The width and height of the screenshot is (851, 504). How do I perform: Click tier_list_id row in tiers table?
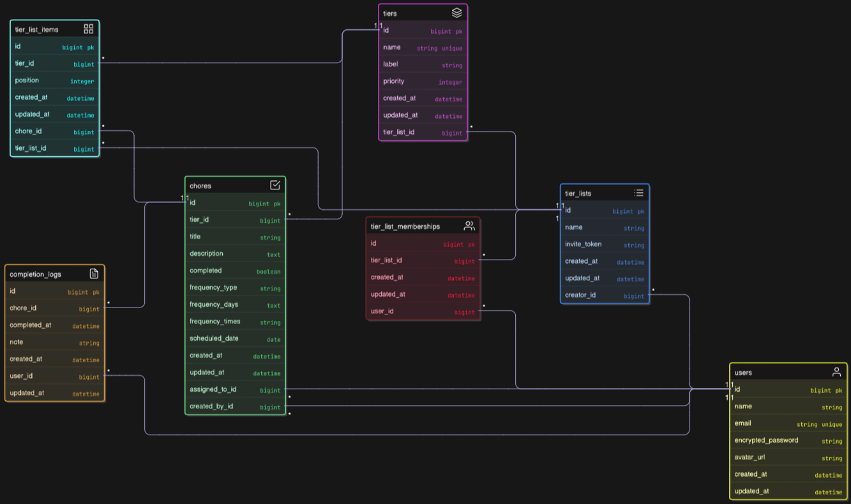coord(423,133)
